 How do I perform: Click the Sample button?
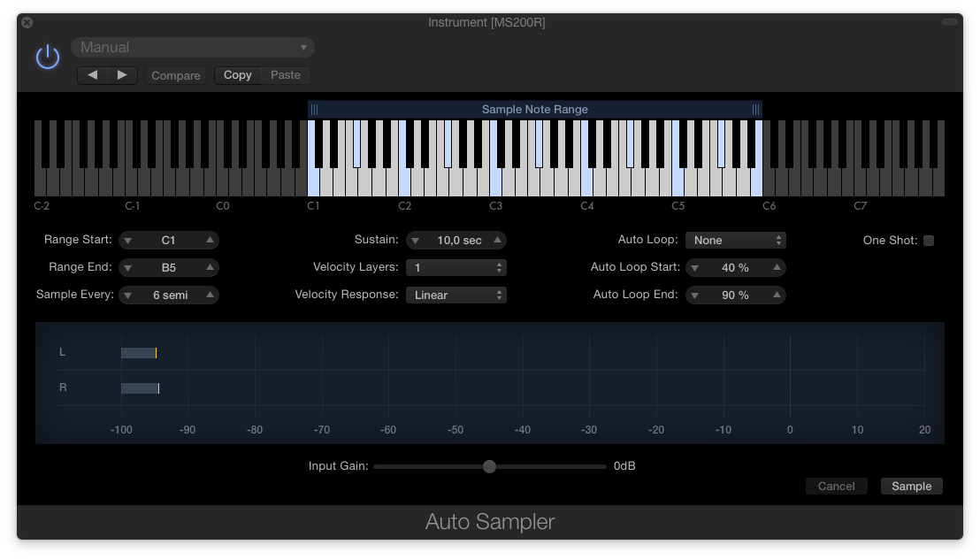pyautogui.click(x=911, y=487)
